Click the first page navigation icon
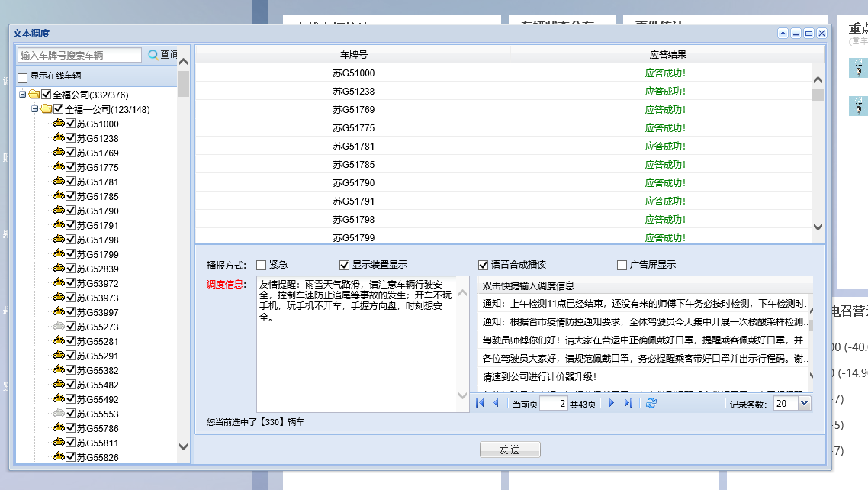 480,403
